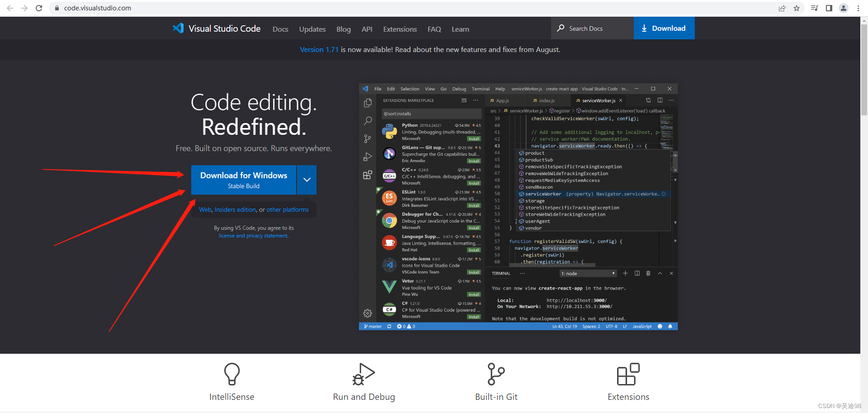
Task: Open Docs in the site navigation
Action: (280, 29)
